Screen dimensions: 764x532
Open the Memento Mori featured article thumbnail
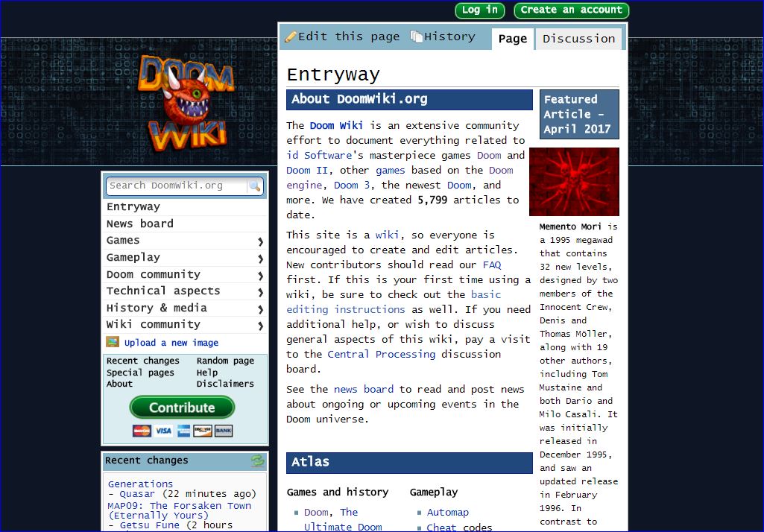[574, 182]
